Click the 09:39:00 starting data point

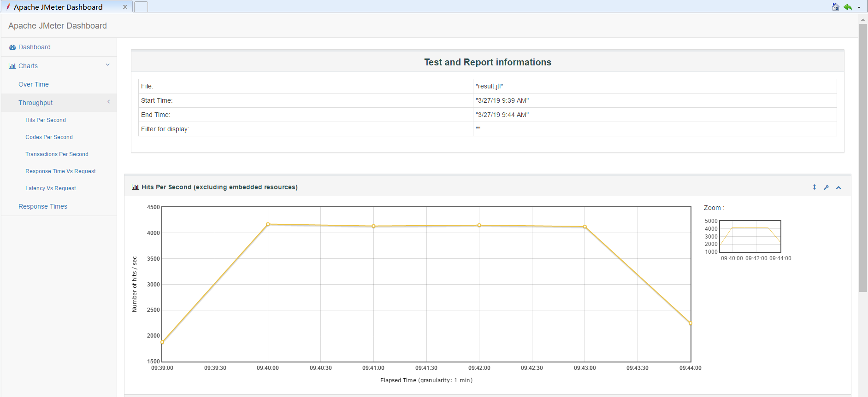162,342
